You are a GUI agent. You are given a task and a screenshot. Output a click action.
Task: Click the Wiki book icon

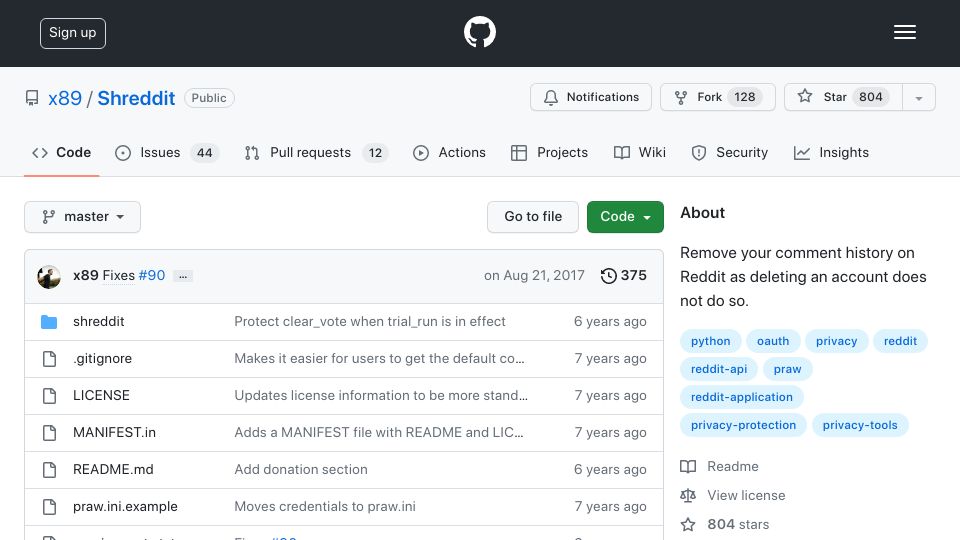click(621, 152)
